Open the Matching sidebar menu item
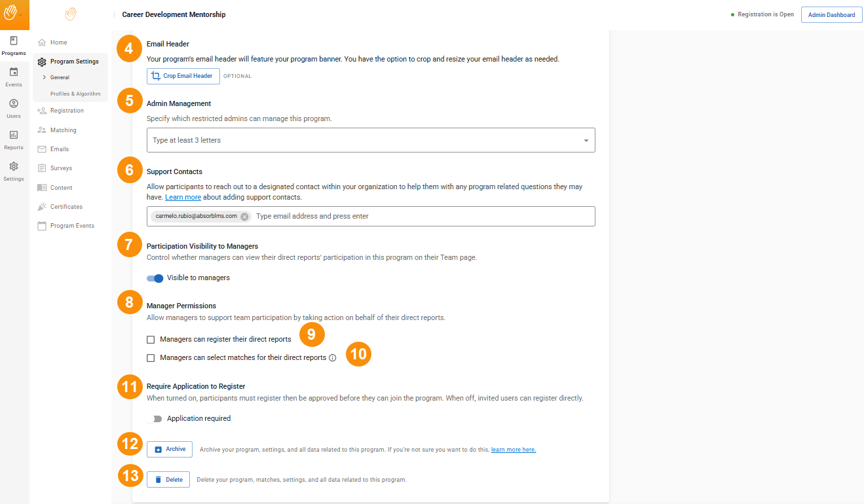 pos(63,130)
